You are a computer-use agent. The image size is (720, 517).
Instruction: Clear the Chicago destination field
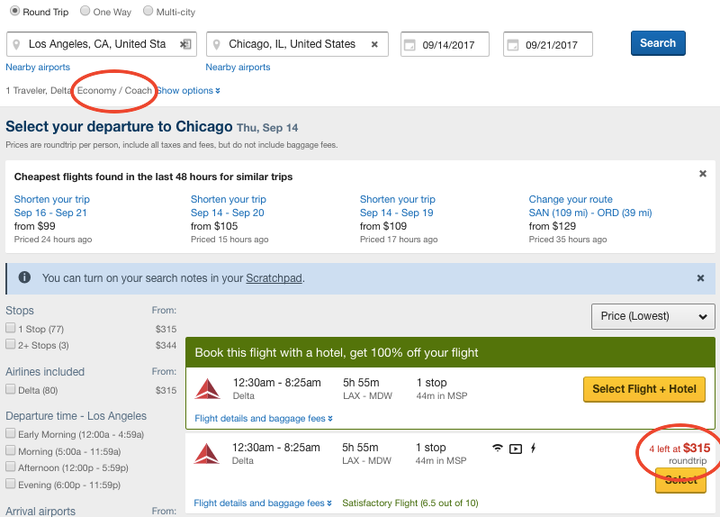374,45
